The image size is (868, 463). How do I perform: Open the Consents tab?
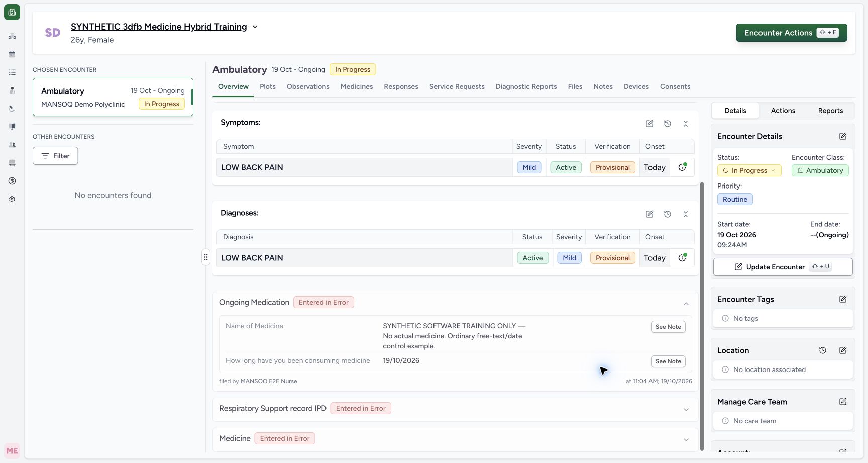pos(675,86)
